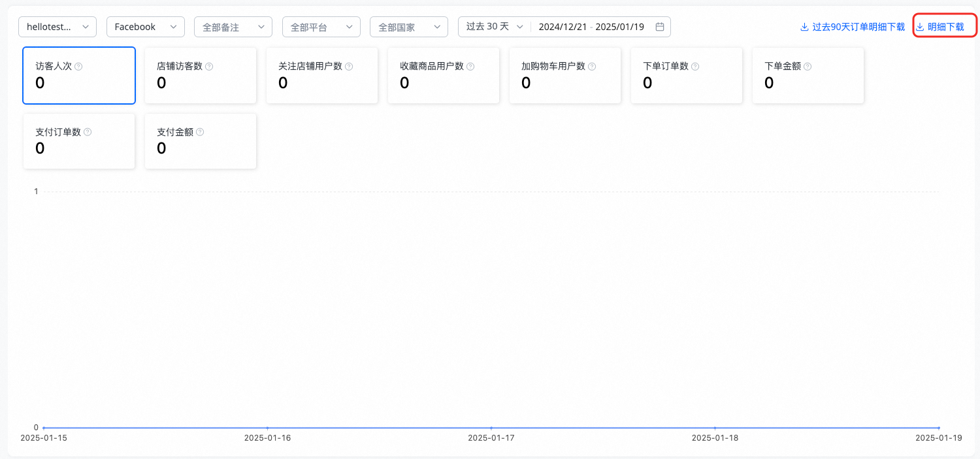Click help icon beside 加购物车用户数
Image resolution: width=980 pixels, height=459 pixels.
tap(592, 67)
